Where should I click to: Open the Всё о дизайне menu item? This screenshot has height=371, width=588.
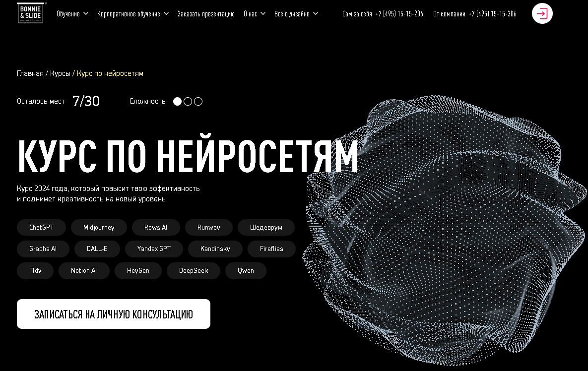point(292,14)
